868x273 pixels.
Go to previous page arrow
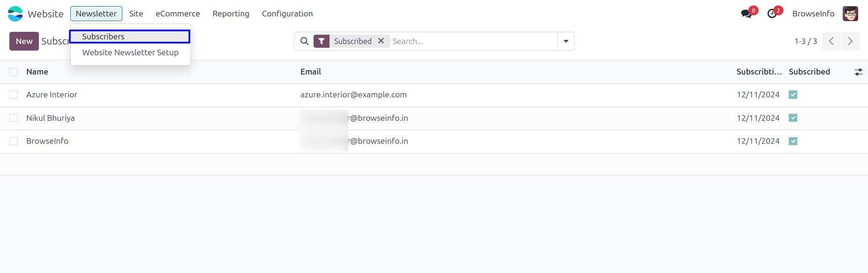pyautogui.click(x=831, y=41)
